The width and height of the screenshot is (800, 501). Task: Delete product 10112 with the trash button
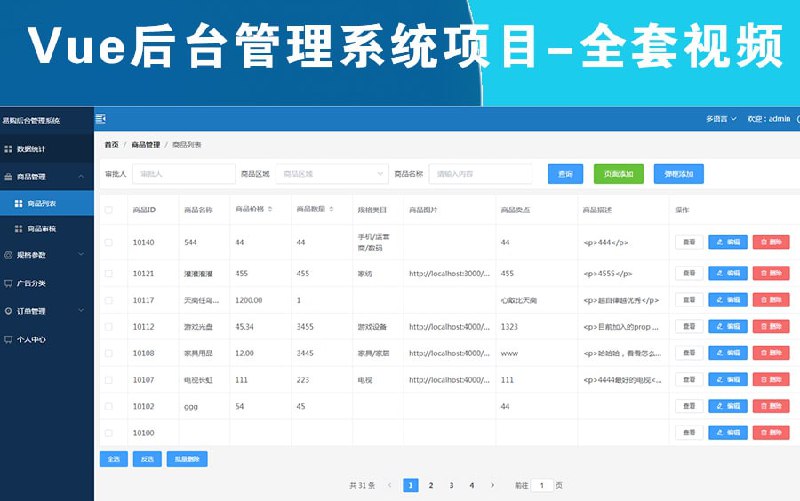tap(771, 326)
